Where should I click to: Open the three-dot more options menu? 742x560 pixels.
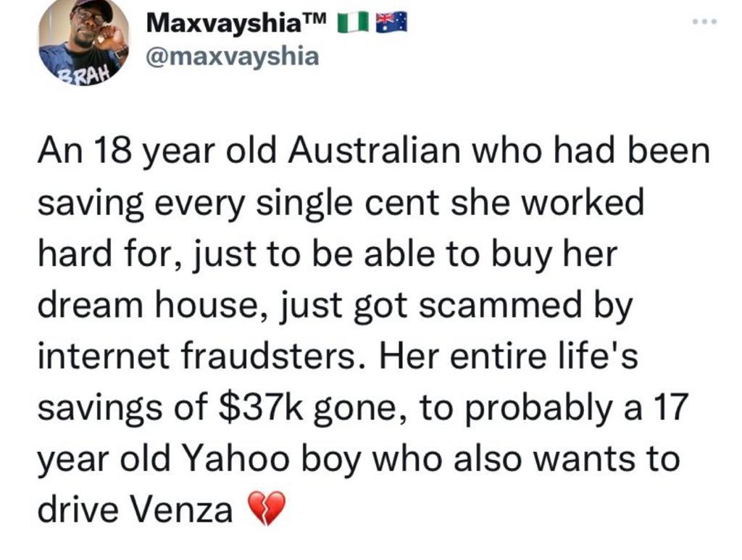coord(703,22)
